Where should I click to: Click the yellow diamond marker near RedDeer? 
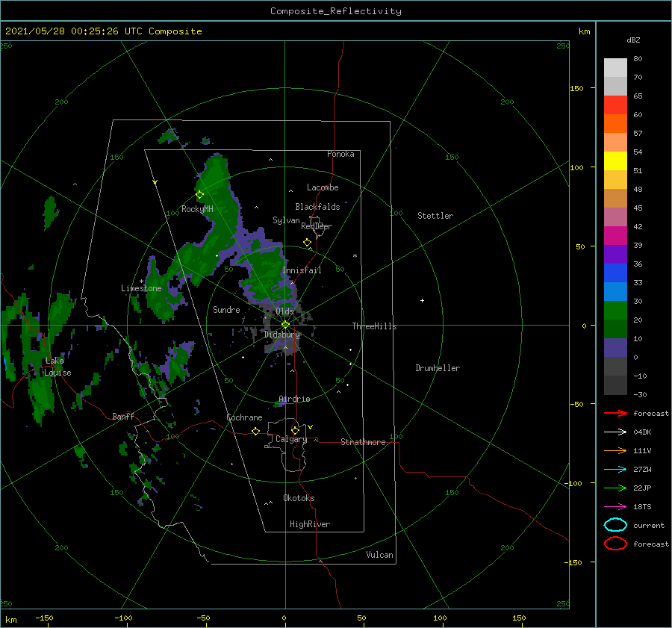307,243
